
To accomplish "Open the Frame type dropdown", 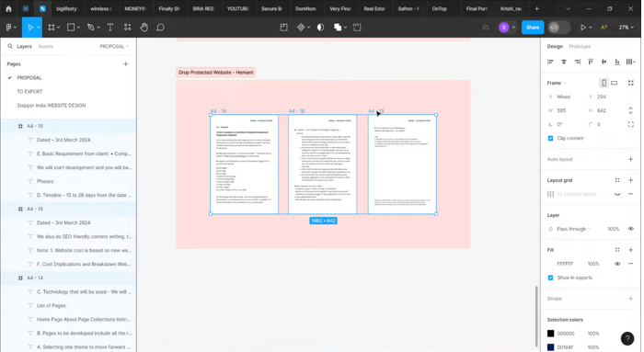I will [x=557, y=83].
